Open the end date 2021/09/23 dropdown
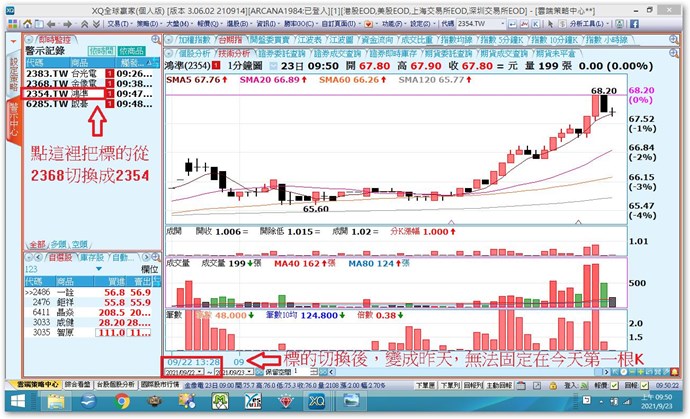Viewport: 690px width, 419px height. coord(250,372)
